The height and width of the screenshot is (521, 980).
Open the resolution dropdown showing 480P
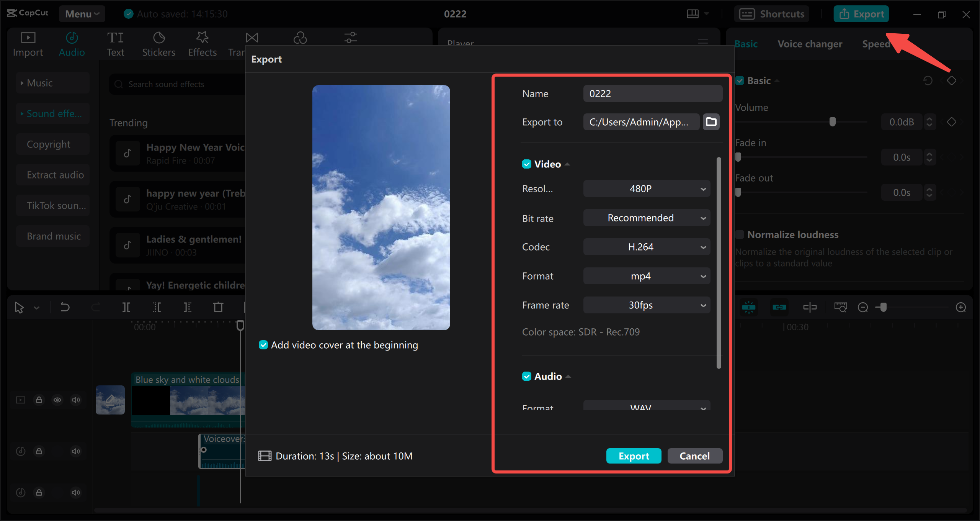tap(646, 188)
